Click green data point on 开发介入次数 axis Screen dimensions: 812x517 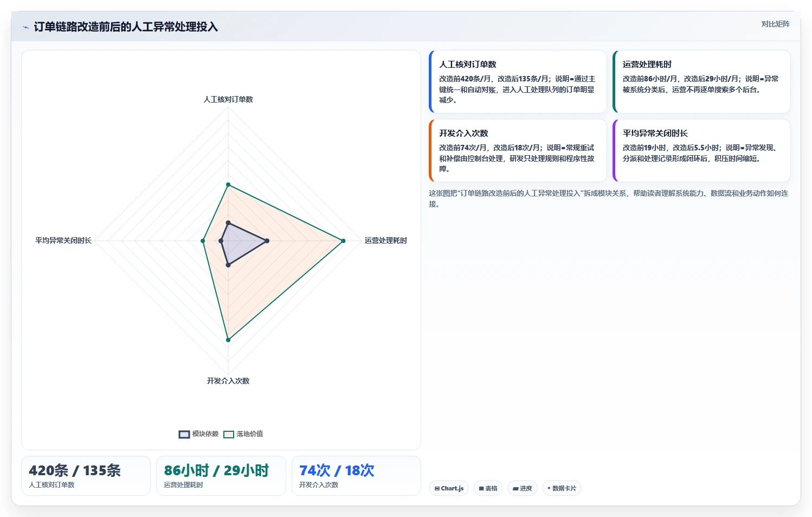[228, 340]
